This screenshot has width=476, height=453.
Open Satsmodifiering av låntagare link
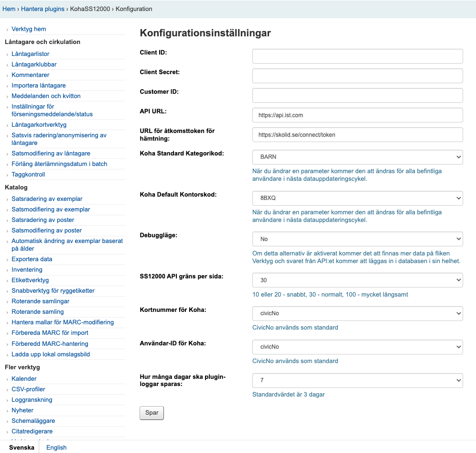tap(51, 154)
